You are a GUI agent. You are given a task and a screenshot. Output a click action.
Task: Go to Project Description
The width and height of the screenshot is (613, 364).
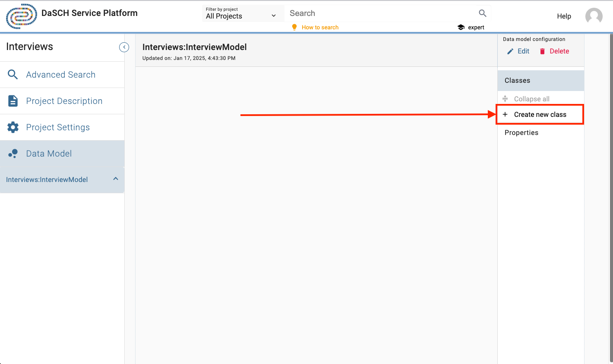pos(64,101)
